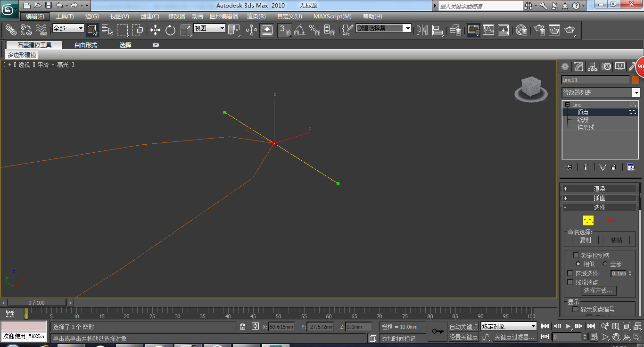
Task: Open the 视图 reference coordinate dropdown
Action: click(210, 28)
